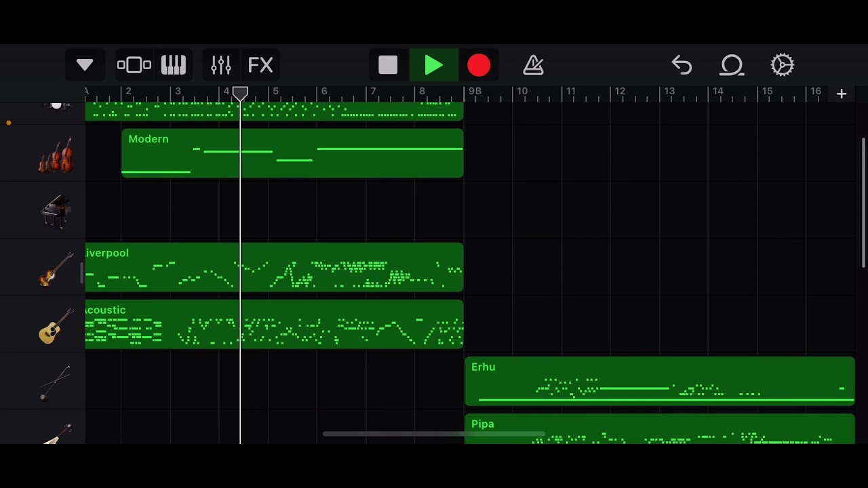Image resolution: width=868 pixels, height=488 pixels.
Task: Select the grand piano track icon
Action: 56,211
